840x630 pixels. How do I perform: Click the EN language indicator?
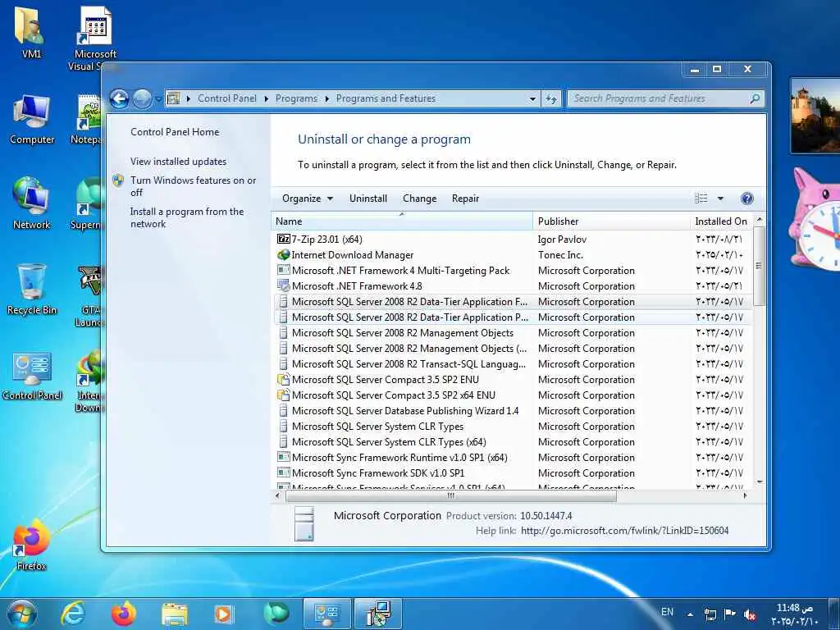tap(667, 612)
